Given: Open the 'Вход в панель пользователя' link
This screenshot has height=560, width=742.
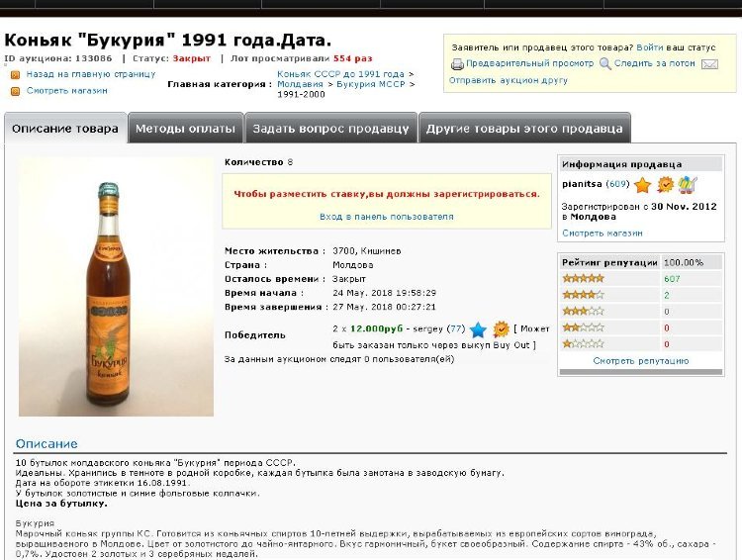Looking at the screenshot, I should 386,217.
